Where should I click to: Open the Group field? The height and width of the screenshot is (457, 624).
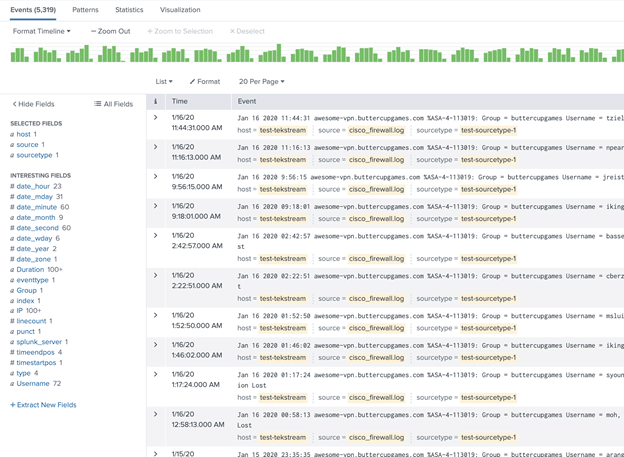[26, 290]
